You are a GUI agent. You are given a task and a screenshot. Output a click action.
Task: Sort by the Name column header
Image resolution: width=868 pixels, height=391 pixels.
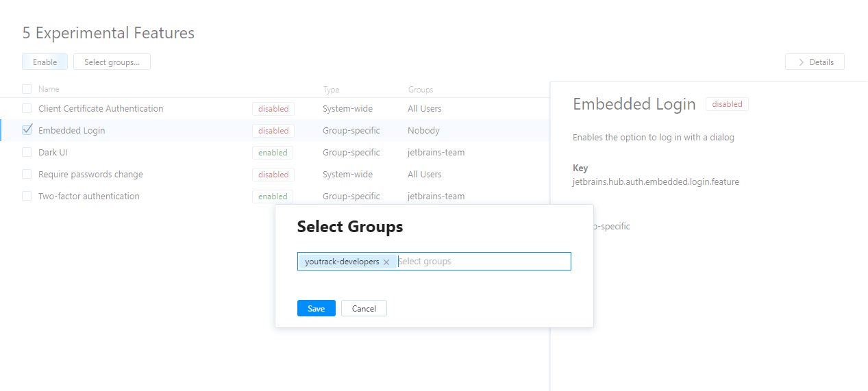click(x=49, y=89)
